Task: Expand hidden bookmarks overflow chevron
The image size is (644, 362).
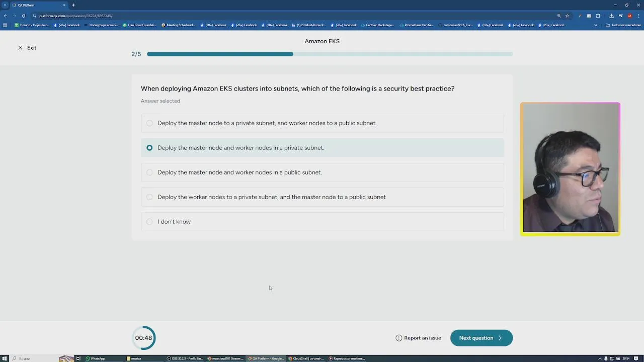Action: (x=596, y=25)
